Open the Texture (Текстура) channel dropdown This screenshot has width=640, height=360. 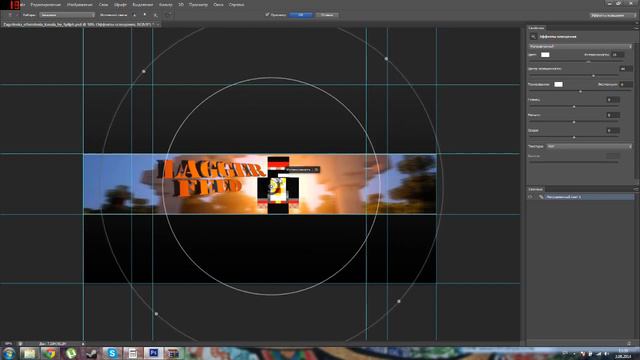point(589,146)
